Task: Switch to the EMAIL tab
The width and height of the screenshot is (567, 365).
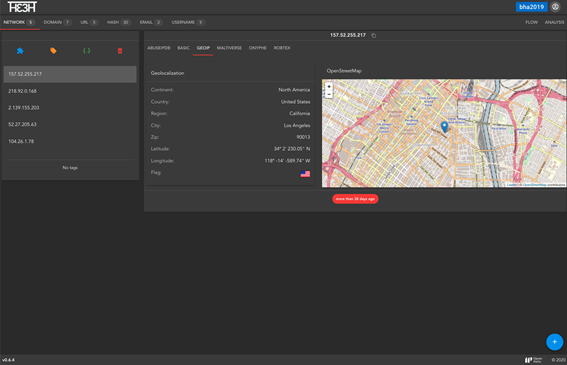Action: [151, 22]
